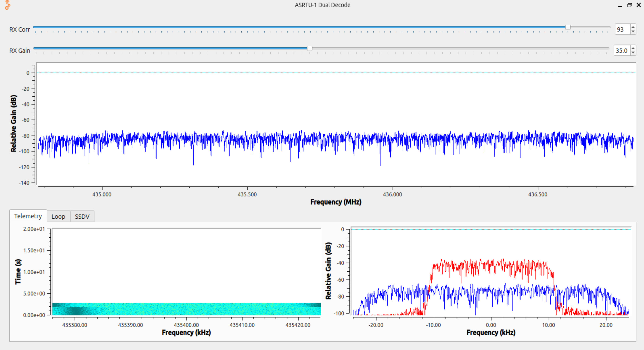Increase RX Corr value with up arrow
The height and width of the screenshot is (350, 644).
coord(633,27)
